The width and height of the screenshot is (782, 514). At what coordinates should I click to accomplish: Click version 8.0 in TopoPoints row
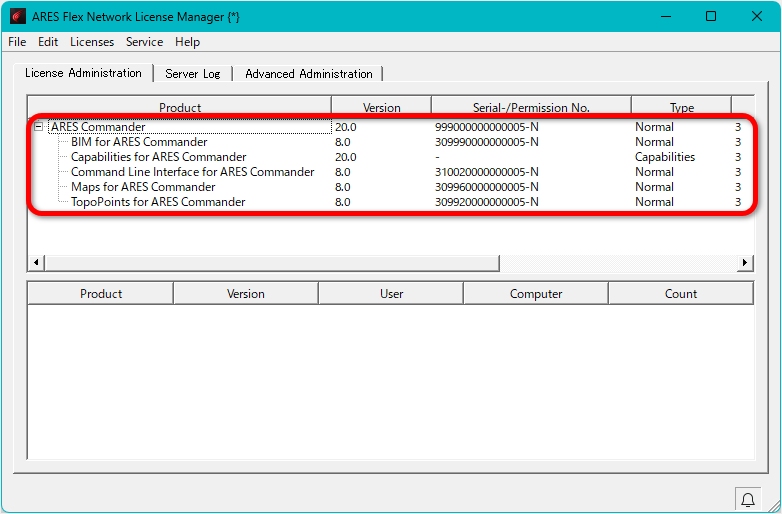(343, 202)
